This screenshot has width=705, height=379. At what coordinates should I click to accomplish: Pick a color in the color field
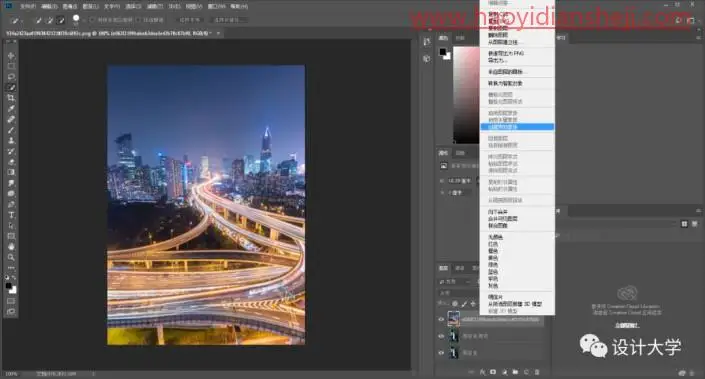pyautogui.click(x=466, y=95)
